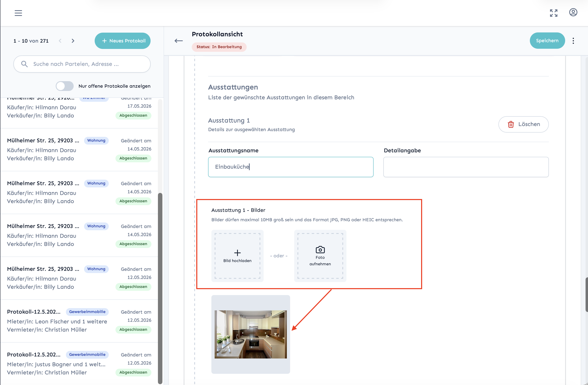Toggle fullscreen mode icon

tap(553, 13)
